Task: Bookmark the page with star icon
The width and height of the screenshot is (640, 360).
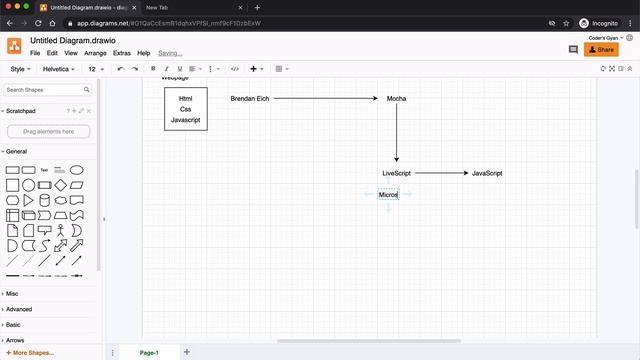Action: tap(566, 23)
